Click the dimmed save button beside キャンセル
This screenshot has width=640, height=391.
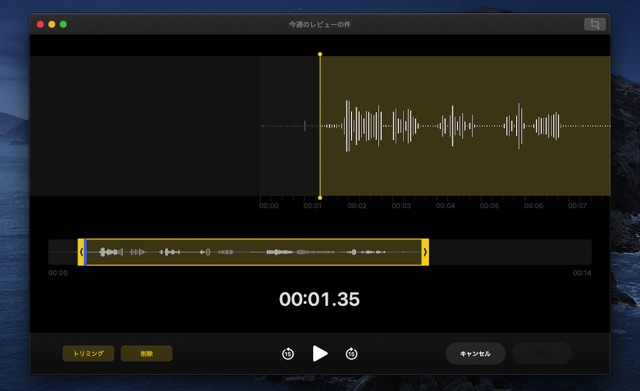(542, 353)
